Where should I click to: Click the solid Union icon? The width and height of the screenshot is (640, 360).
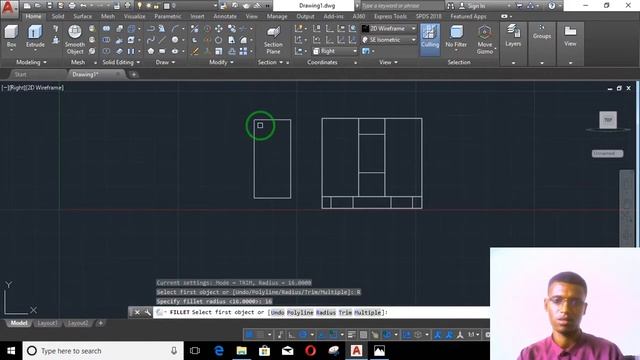click(x=106, y=29)
